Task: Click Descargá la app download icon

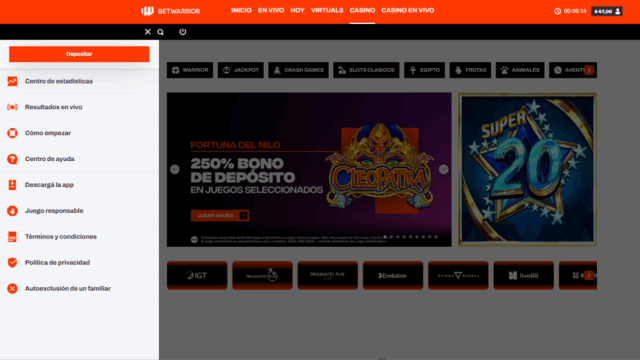Action: (x=12, y=185)
